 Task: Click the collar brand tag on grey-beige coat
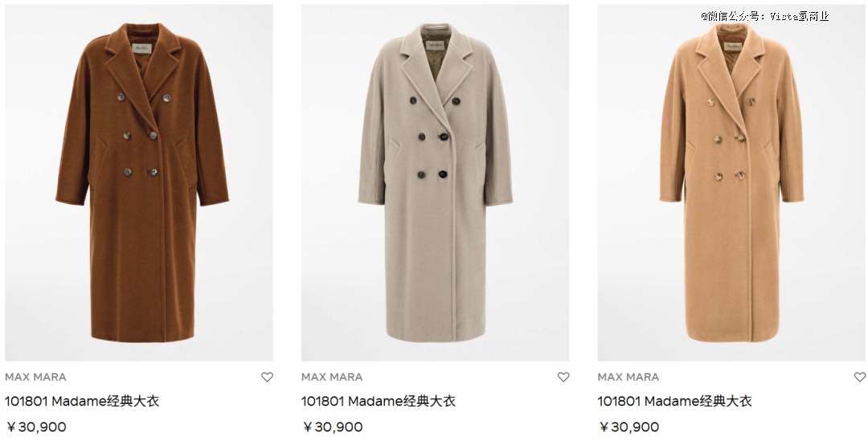tap(436, 45)
